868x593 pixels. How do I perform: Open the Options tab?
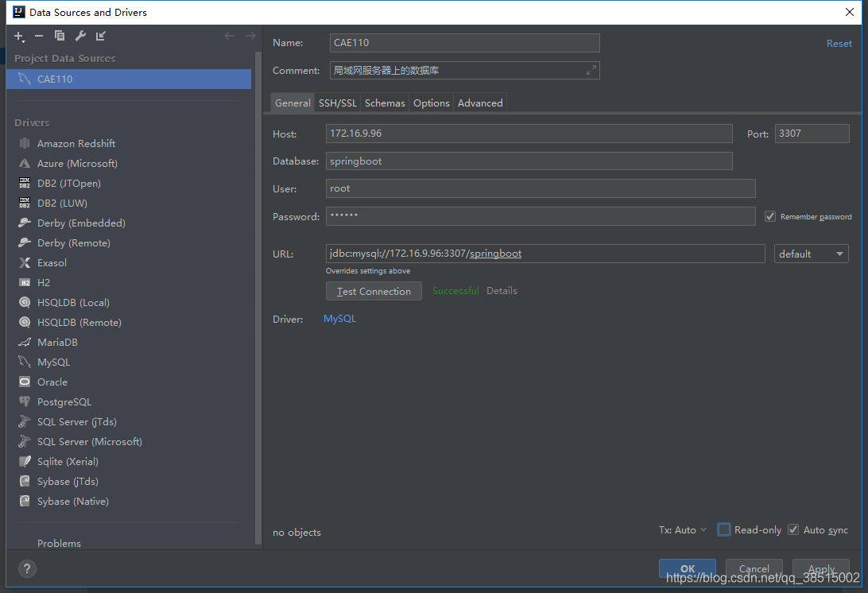pos(432,103)
